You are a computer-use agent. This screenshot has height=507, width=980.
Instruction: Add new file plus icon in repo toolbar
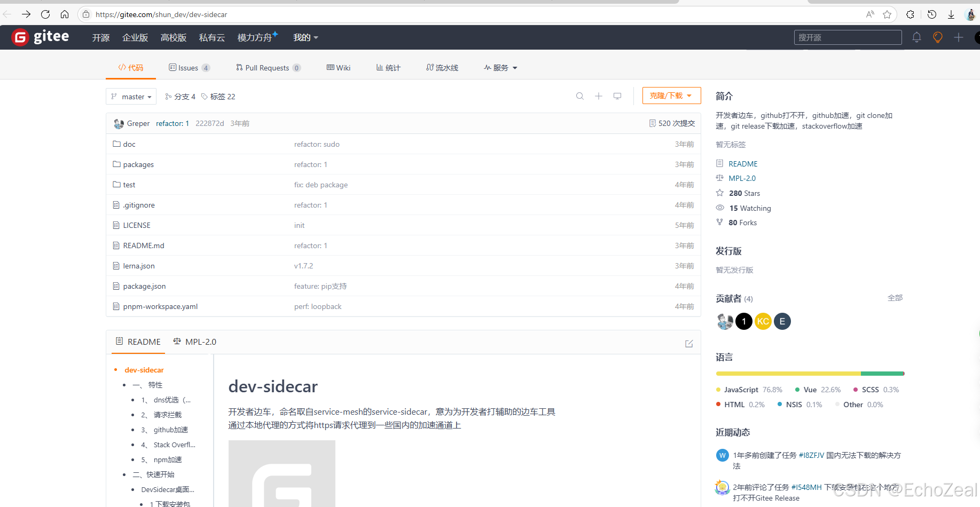599,96
